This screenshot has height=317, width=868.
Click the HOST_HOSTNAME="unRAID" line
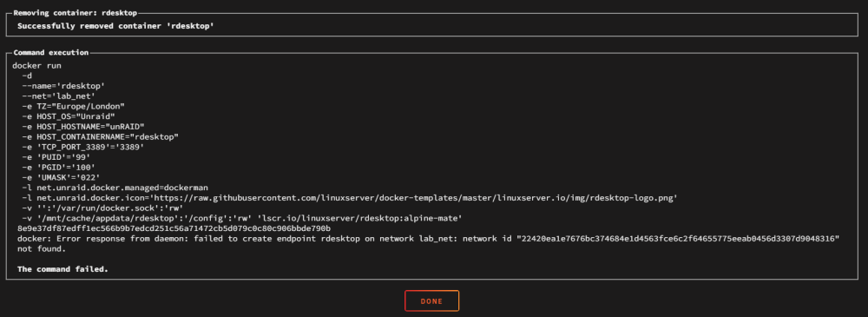[83, 126]
